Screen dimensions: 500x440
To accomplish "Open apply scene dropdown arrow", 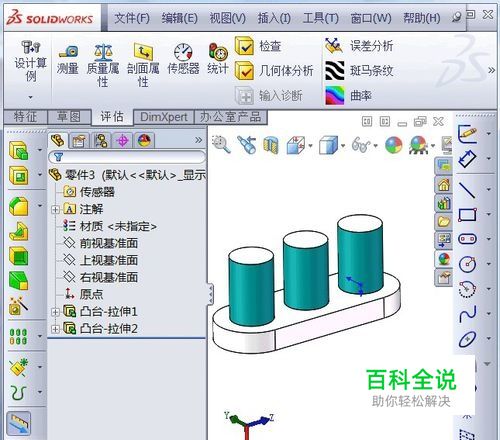I will tap(433, 146).
